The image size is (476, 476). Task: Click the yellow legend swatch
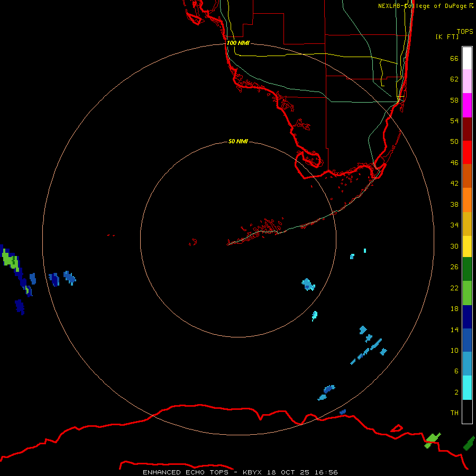[x=467, y=246]
